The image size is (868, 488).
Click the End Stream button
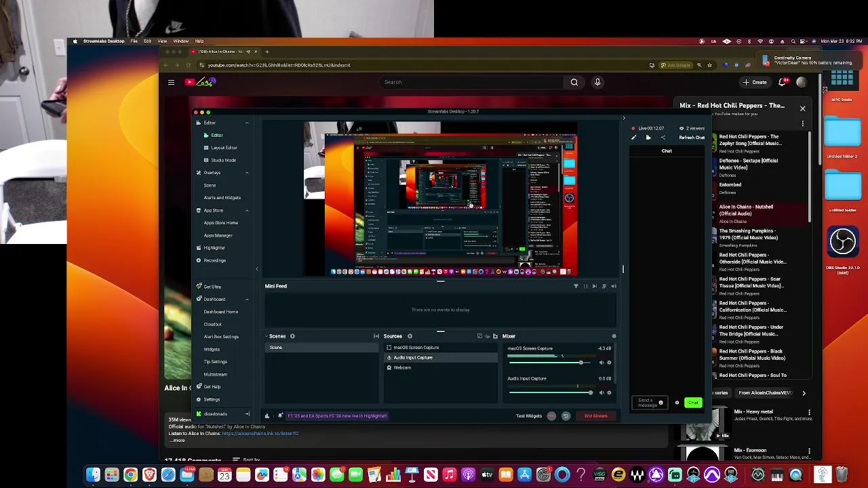[596, 416]
